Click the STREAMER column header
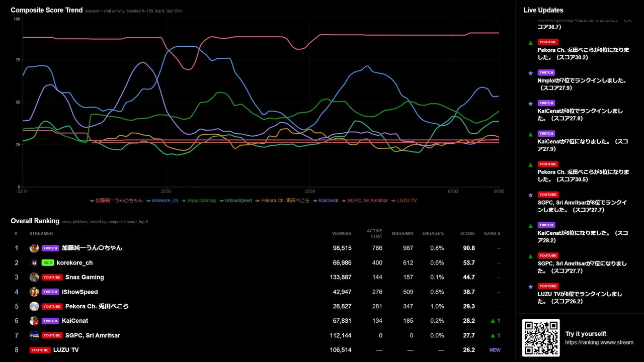Screen dimensions: 644x362 click(41, 234)
